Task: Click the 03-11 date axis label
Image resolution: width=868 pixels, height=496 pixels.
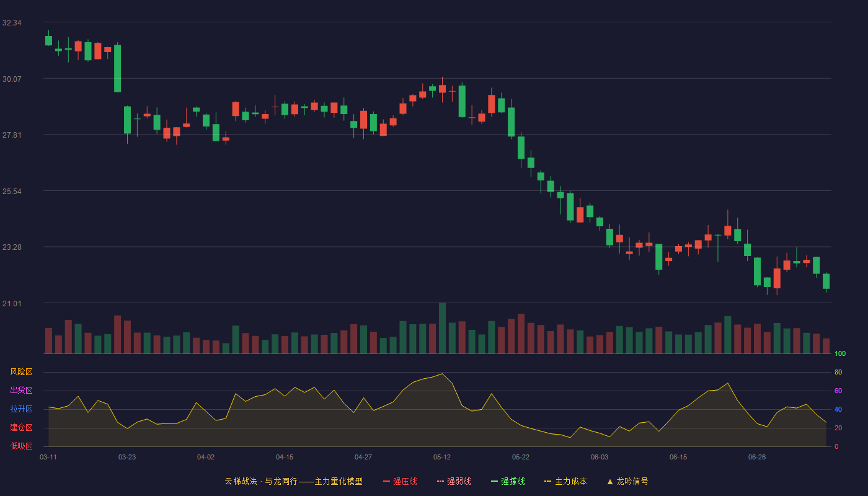Action: tap(48, 457)
